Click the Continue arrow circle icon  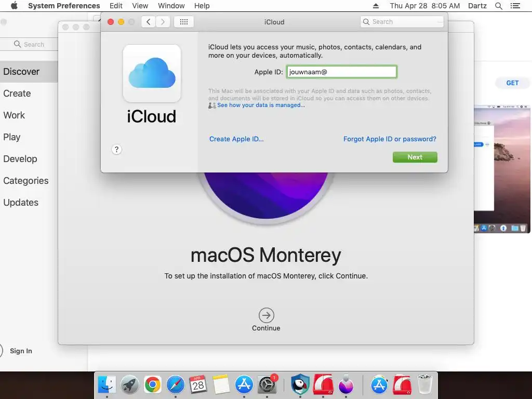[267, 315]
